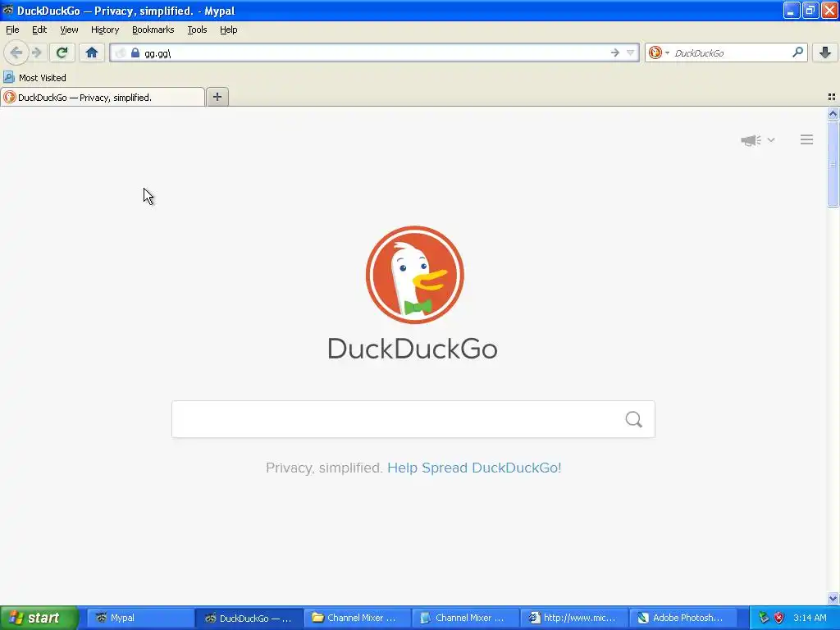Click the Most Visited bookmark label
The height and width of the screenshot is (630, 840).
coord(43,78)
